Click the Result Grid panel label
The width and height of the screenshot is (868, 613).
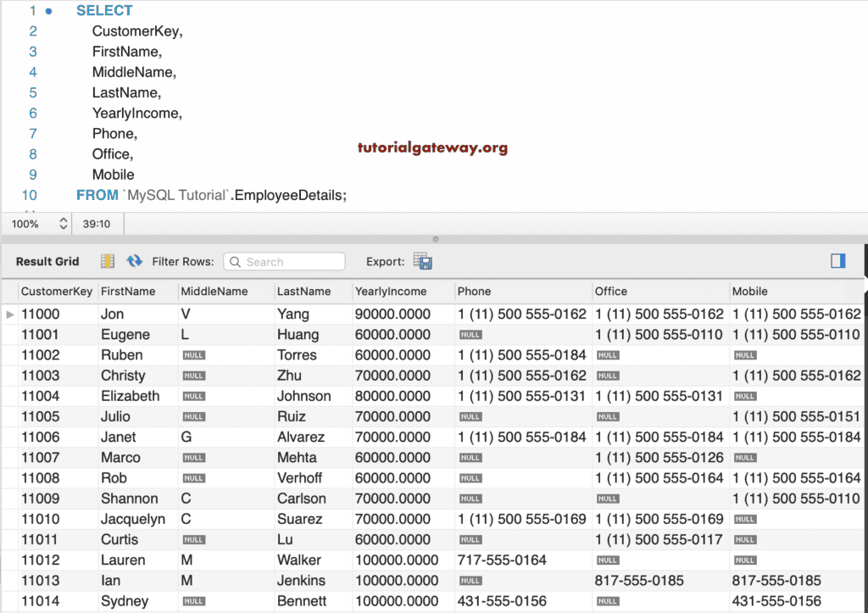47,261
